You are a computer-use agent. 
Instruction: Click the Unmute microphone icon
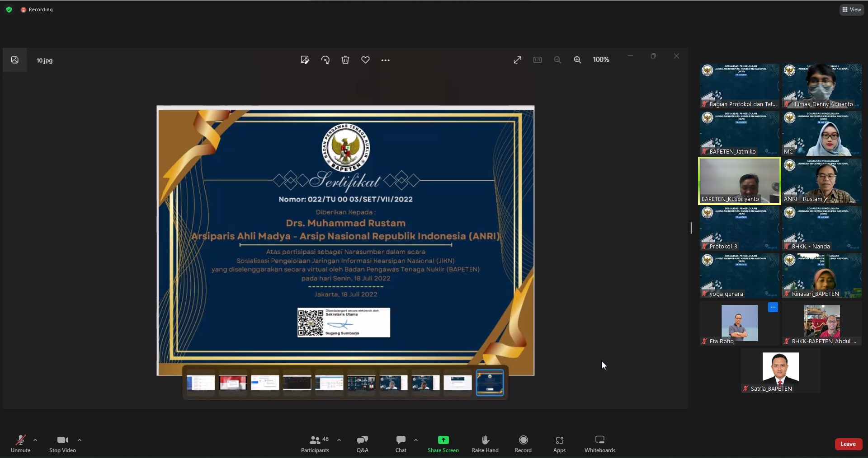coord(21,440)
